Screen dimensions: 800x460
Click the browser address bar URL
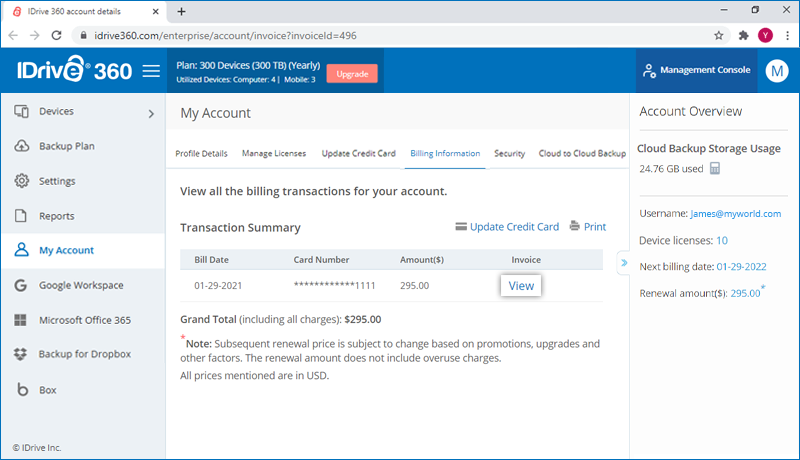[300, 34]
